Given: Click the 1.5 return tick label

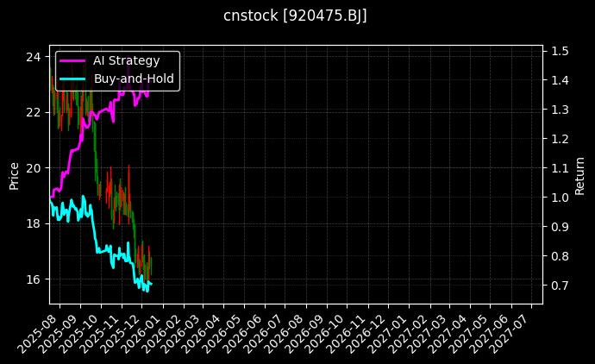Looking at the screenshot, I should (559, 51).
